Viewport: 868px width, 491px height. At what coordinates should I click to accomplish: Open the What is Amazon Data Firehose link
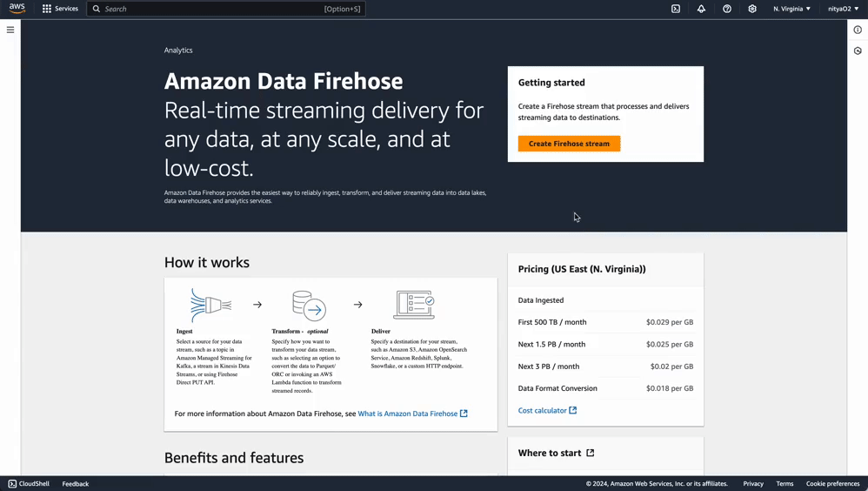point(412,414)
